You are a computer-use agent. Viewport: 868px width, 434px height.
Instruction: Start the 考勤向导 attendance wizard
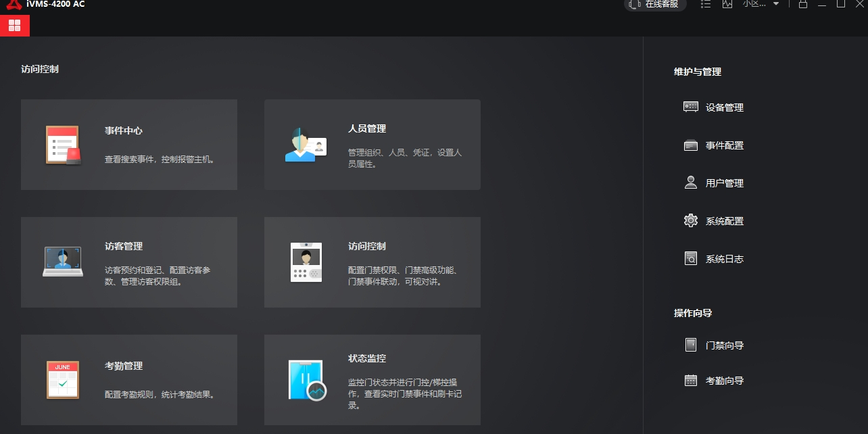coord(723,381)
